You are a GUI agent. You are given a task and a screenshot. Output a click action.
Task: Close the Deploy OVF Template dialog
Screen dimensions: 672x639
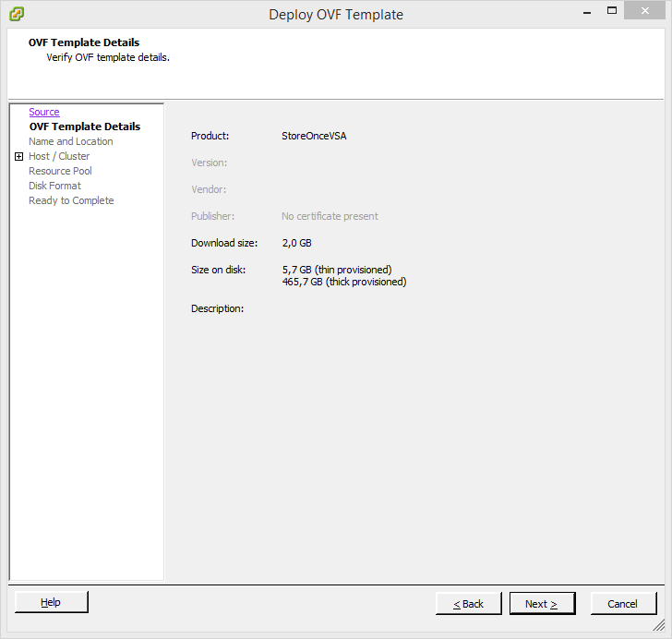[648, 11]
